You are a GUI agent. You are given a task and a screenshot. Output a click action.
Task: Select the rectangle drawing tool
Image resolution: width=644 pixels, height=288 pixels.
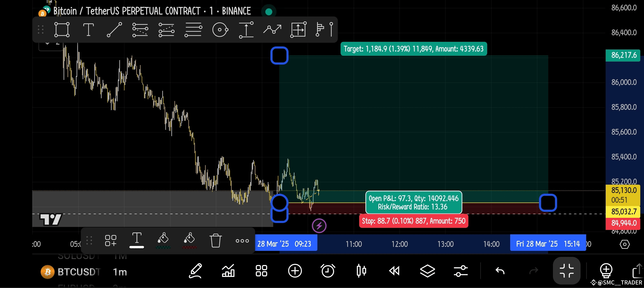(x=62, y=30)
